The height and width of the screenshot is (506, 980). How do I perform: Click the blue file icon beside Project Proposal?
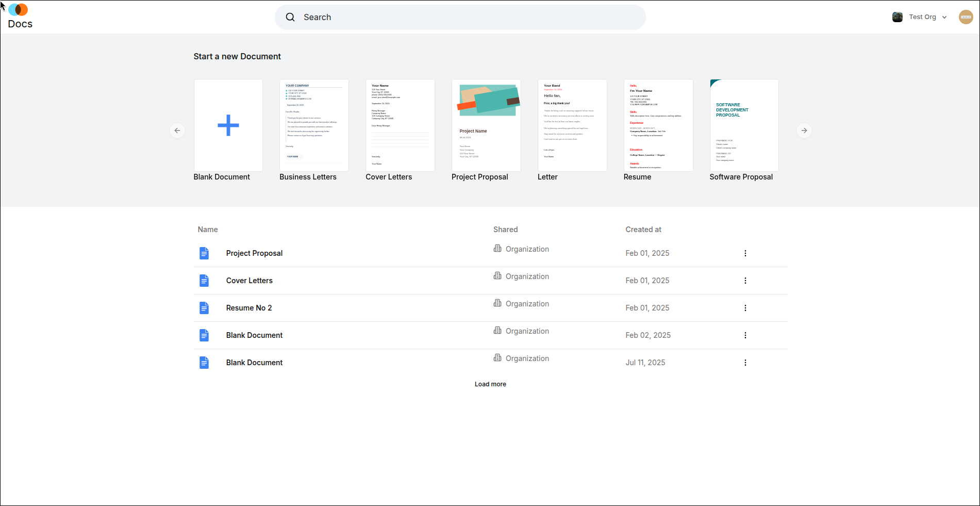coord(204,253)
